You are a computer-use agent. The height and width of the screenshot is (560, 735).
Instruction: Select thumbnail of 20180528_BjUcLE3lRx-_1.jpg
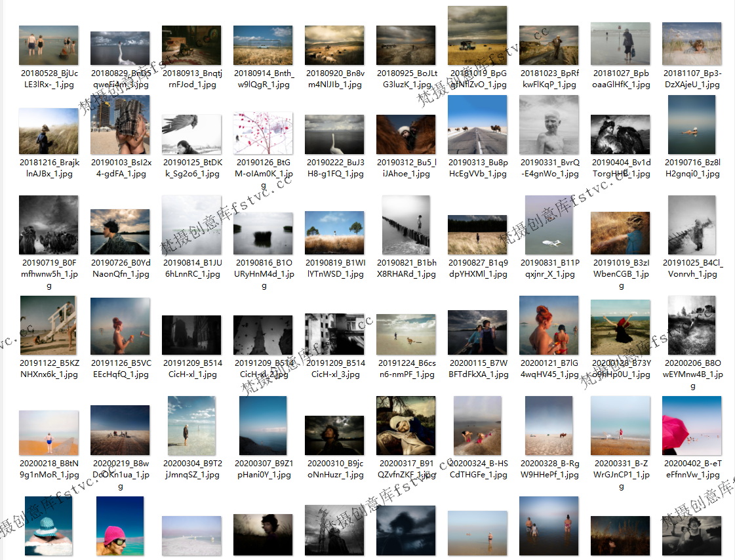[x=49, y=45]
